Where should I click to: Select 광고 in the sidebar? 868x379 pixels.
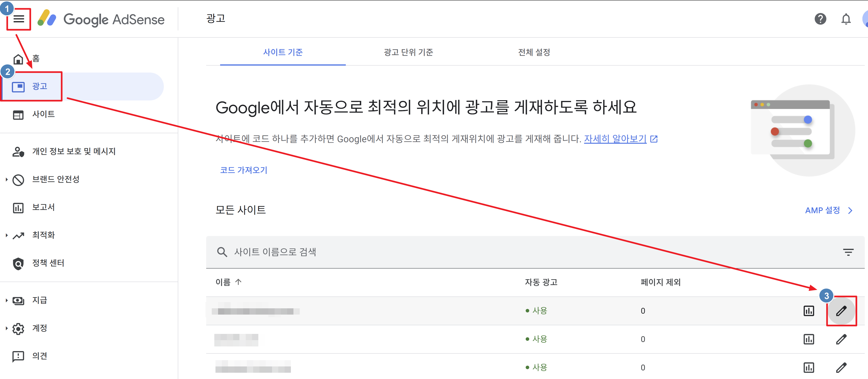coord(82,86)
